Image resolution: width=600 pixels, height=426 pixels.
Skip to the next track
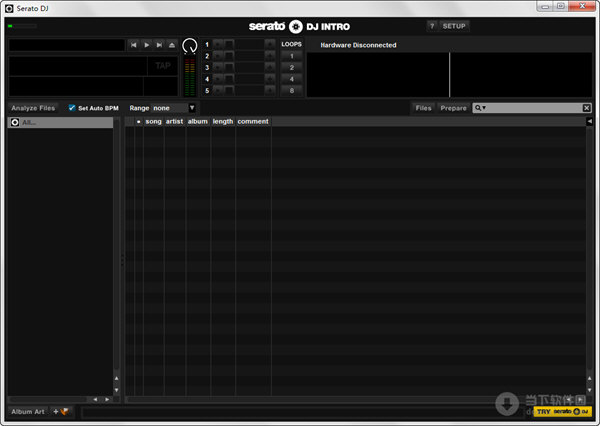pos(159,45)
